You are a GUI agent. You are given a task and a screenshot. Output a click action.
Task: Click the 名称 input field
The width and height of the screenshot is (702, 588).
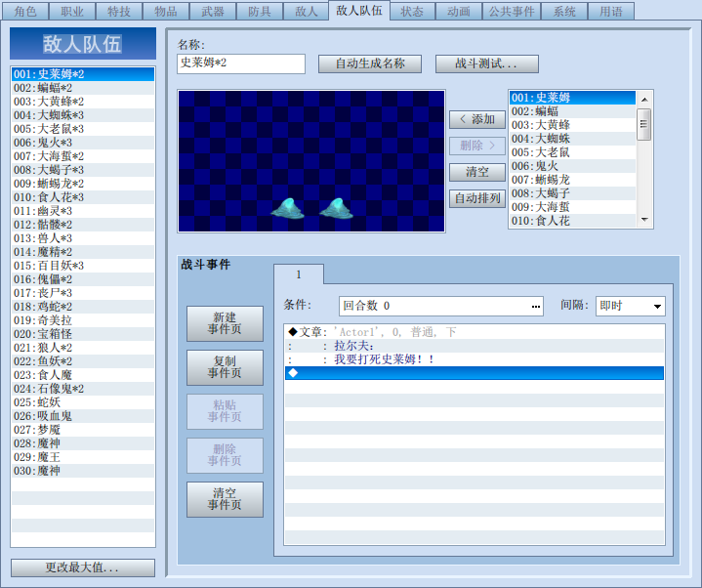click(241, 63)
